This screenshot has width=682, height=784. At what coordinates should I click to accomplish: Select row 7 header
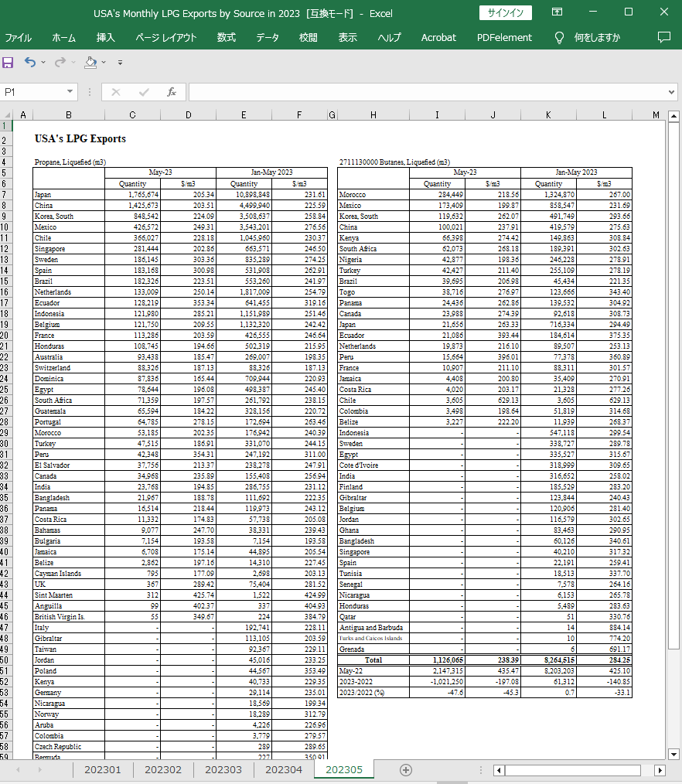tap(5, 195)
